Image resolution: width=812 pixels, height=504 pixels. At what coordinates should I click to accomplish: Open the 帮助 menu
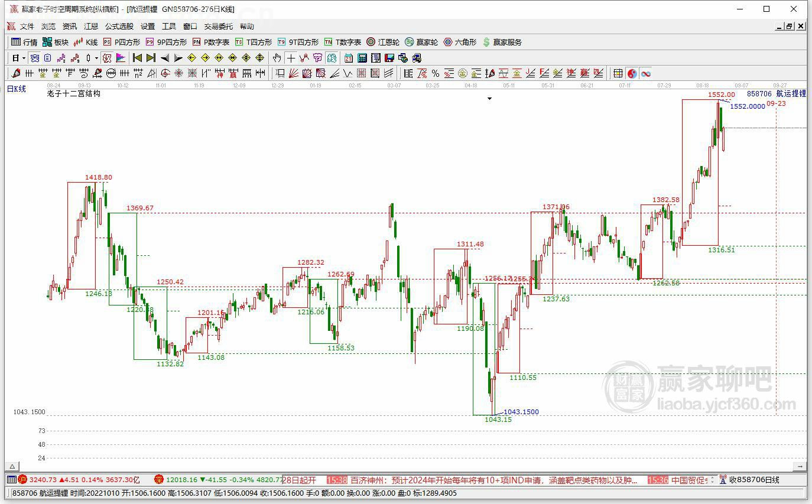pyautogui.click(x=247, y=27)
